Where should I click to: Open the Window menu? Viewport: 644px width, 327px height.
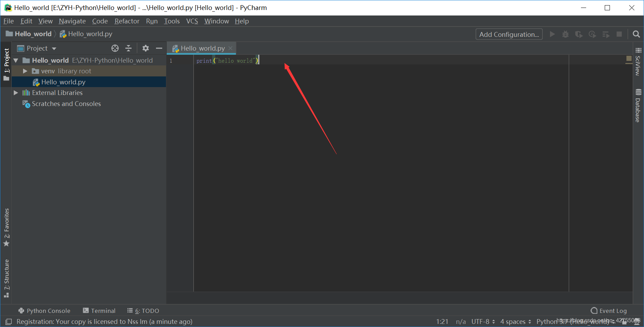(217, 21)
